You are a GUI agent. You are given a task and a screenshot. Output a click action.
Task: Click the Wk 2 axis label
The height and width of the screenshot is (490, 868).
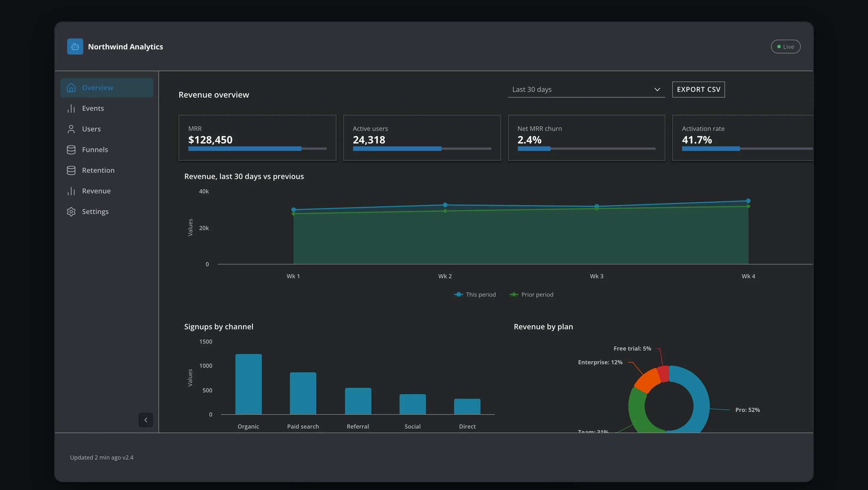445,276
